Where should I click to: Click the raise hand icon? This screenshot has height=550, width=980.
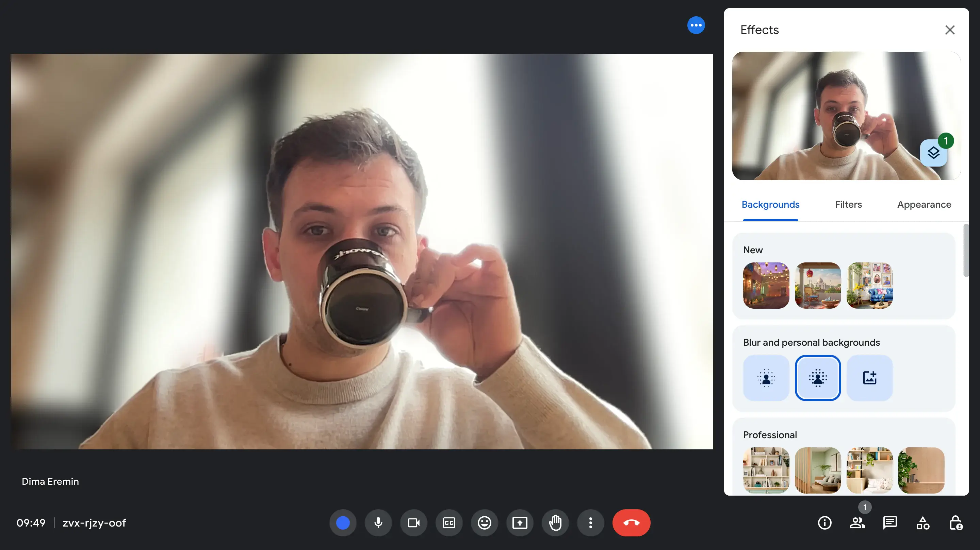tap(555, 522)
